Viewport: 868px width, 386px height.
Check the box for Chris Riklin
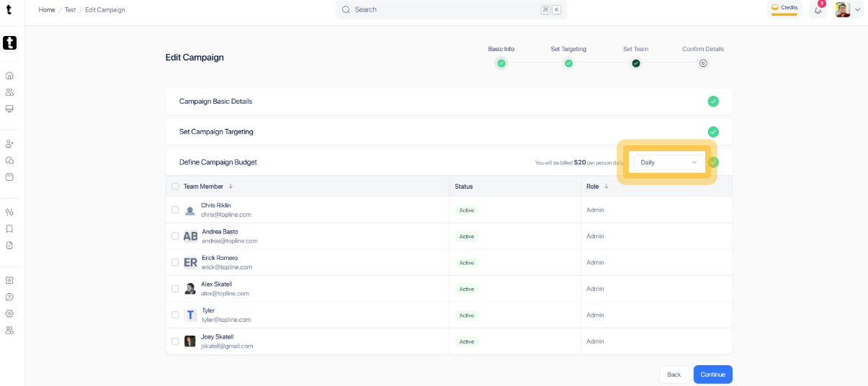(x=175, y=210)
